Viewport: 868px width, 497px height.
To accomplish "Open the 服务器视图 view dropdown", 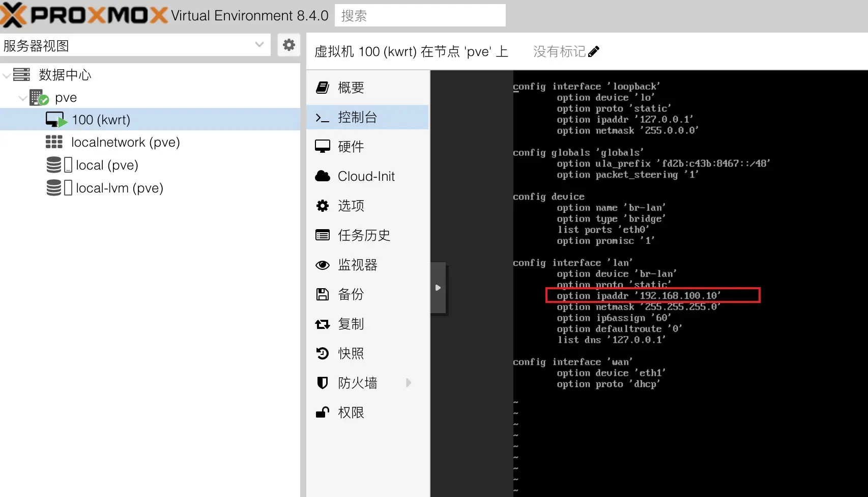I will 259,45.
